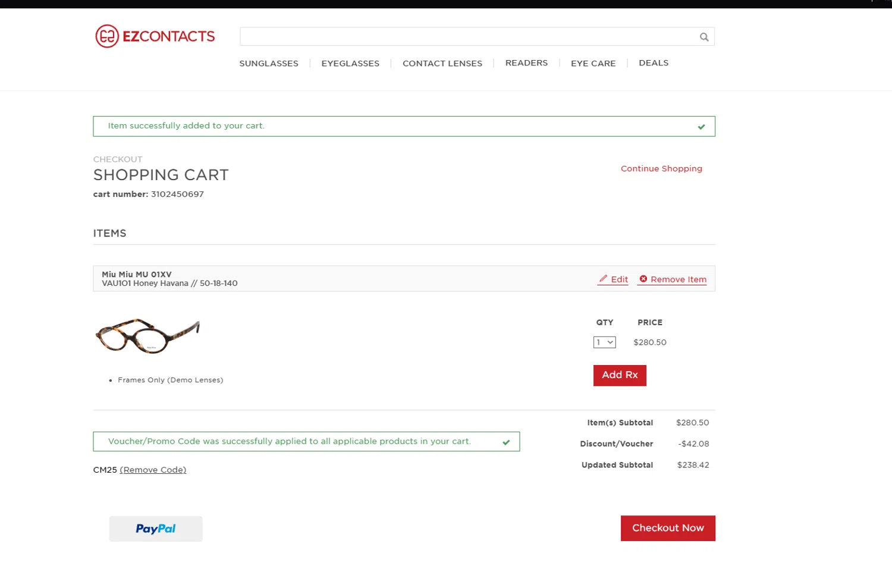This screenshot has height=588, width=892.
Task: Open the Sunglasses menu
Action: click(269, 64)
